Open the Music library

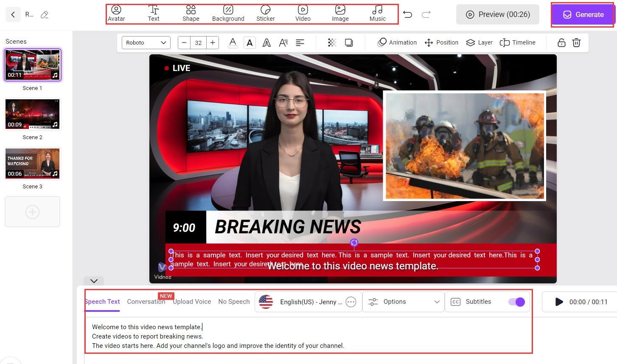pos(377,14)
